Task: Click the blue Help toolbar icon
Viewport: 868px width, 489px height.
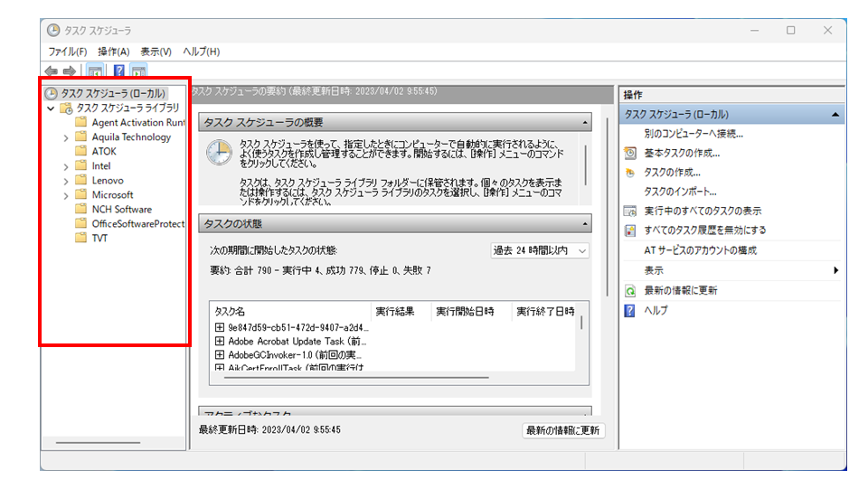Action: (118, 71)
